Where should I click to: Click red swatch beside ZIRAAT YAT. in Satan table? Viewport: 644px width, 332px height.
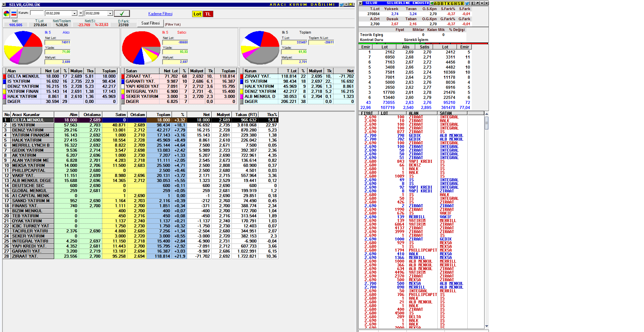pyautogui.click(x=123, y=76)
